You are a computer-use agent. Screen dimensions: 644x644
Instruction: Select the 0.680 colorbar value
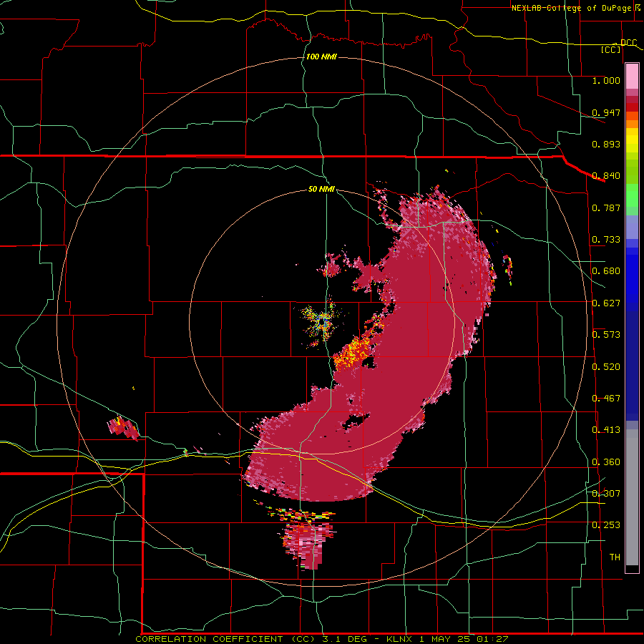(x=606, y=271)
